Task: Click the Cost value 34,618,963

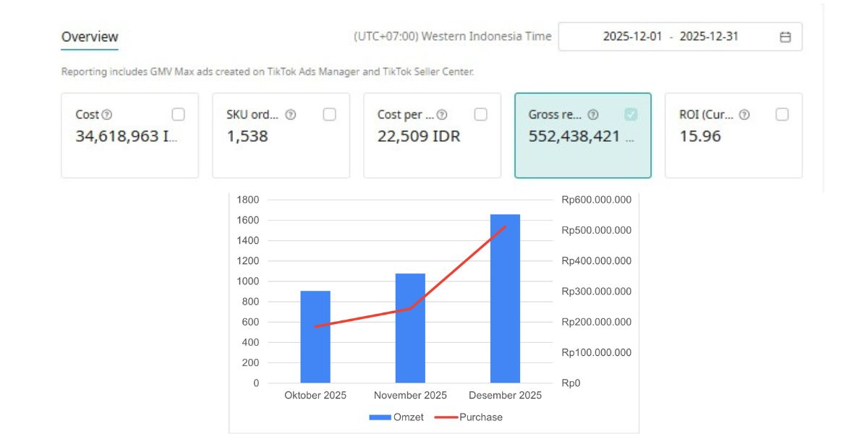Action: click(x=127, y=136)
